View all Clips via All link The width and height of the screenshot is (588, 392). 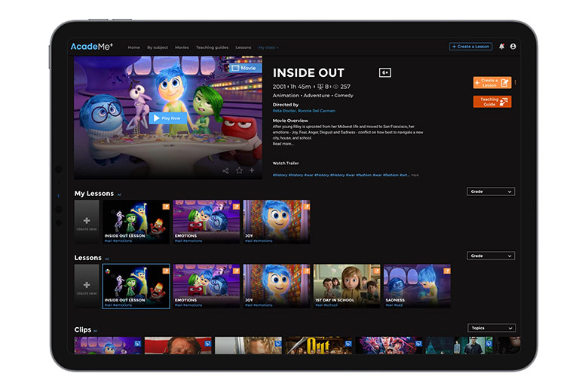[95, 331]
